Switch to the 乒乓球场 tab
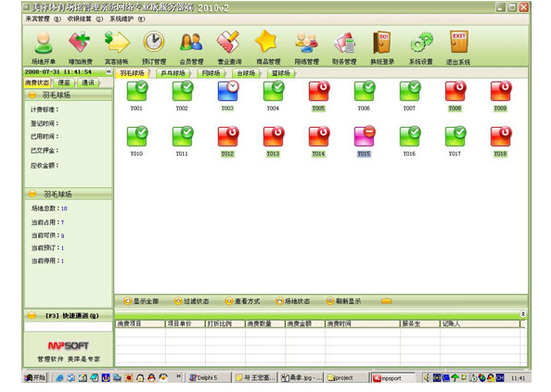 [x=173, y=73]
